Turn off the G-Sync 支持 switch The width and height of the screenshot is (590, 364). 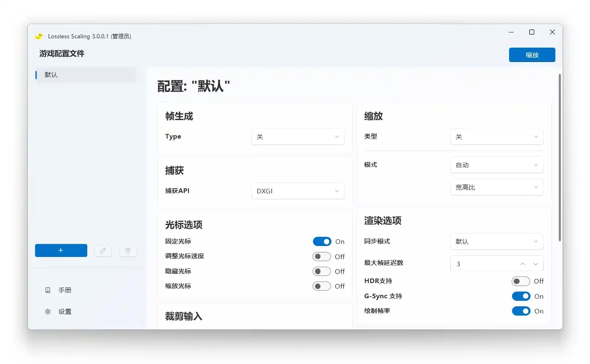tap(521, 296)
